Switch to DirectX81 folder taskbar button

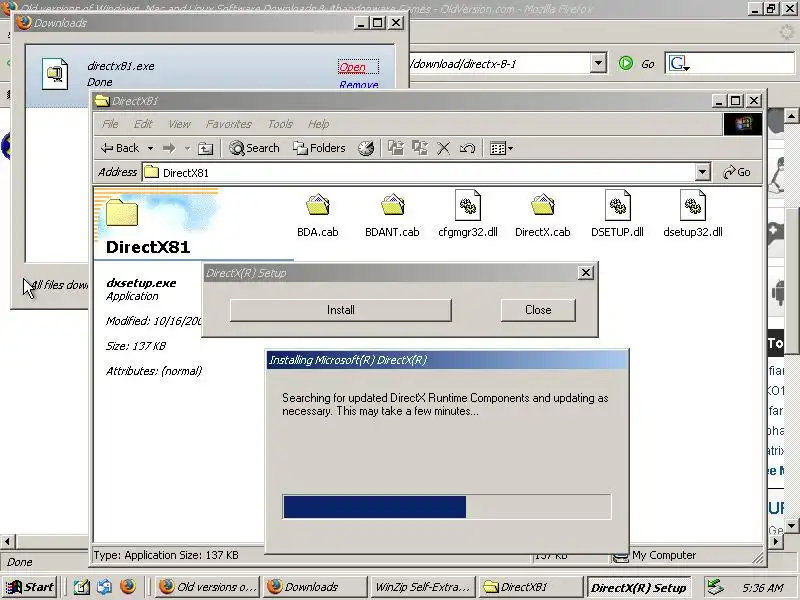pyautogui.click(x=531, y=587)
